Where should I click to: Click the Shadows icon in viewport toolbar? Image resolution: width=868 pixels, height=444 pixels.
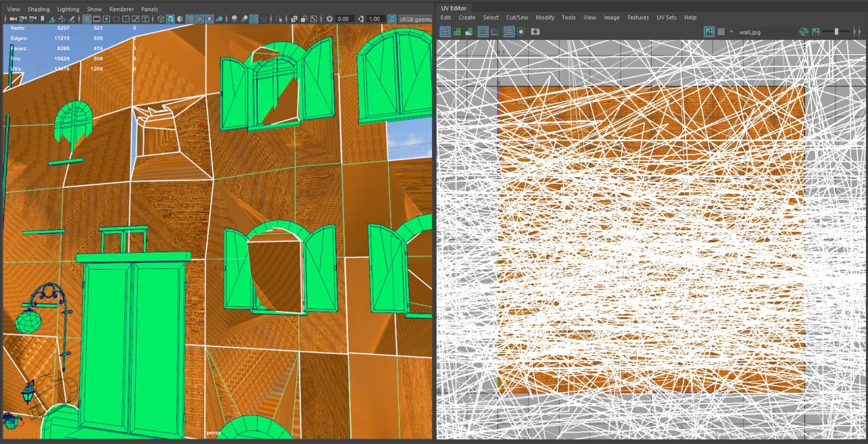tap(220, 19)
